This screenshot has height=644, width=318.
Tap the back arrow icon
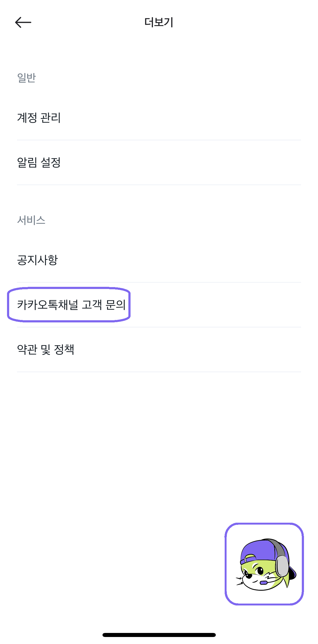point(23,22)
